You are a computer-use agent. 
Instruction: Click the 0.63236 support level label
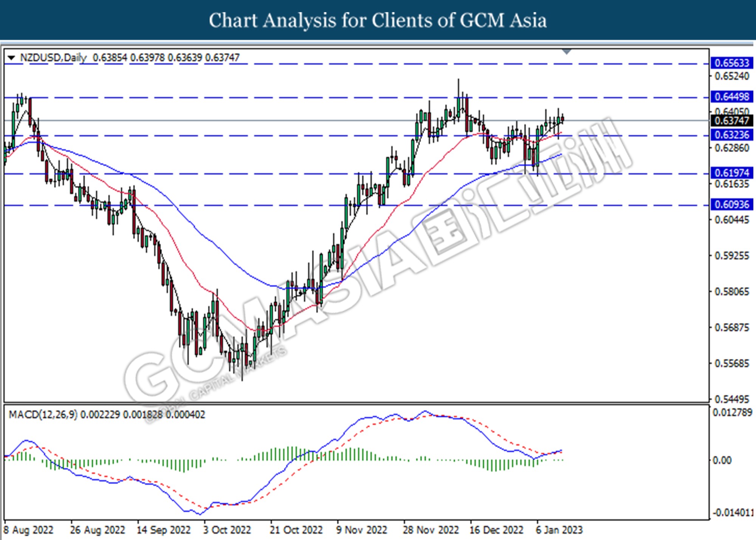pos(732,135)
